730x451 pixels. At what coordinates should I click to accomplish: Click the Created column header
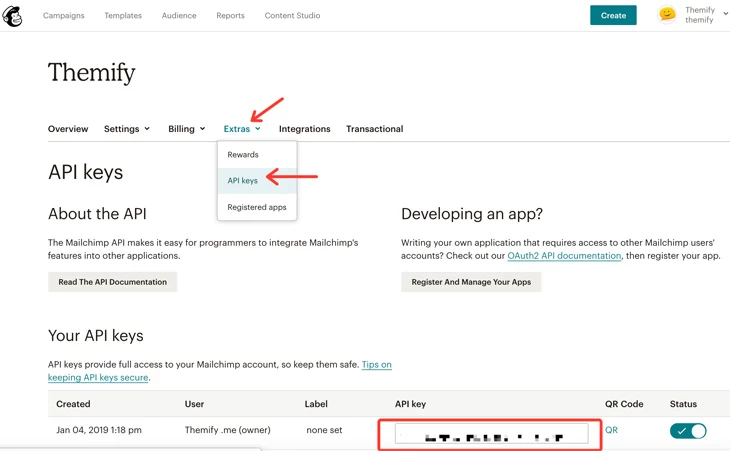point(73,404)
